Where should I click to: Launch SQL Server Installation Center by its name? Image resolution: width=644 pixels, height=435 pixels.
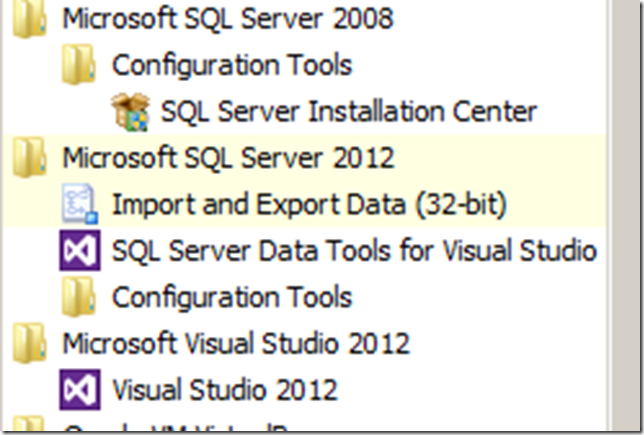click(348, 112)
